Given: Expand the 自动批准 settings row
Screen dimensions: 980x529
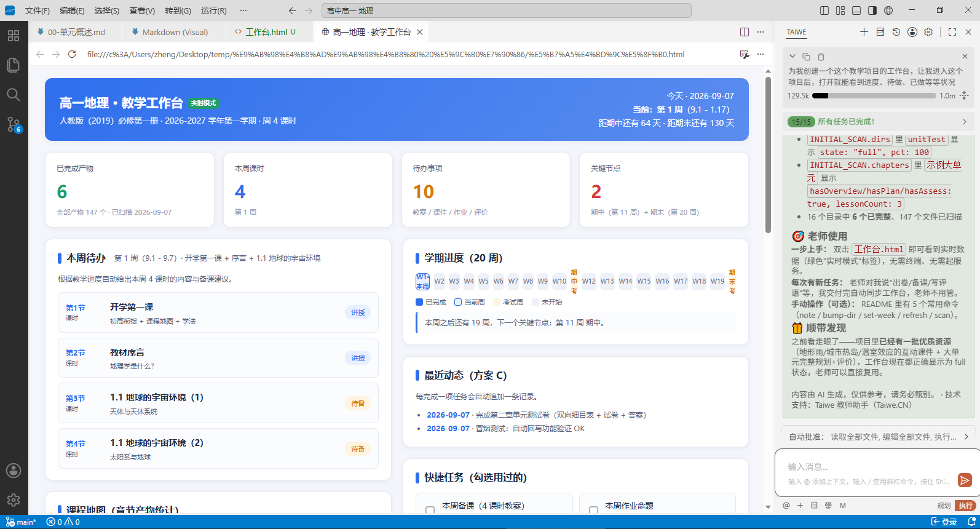Looking at the screenshot, I should click(879, 437).
